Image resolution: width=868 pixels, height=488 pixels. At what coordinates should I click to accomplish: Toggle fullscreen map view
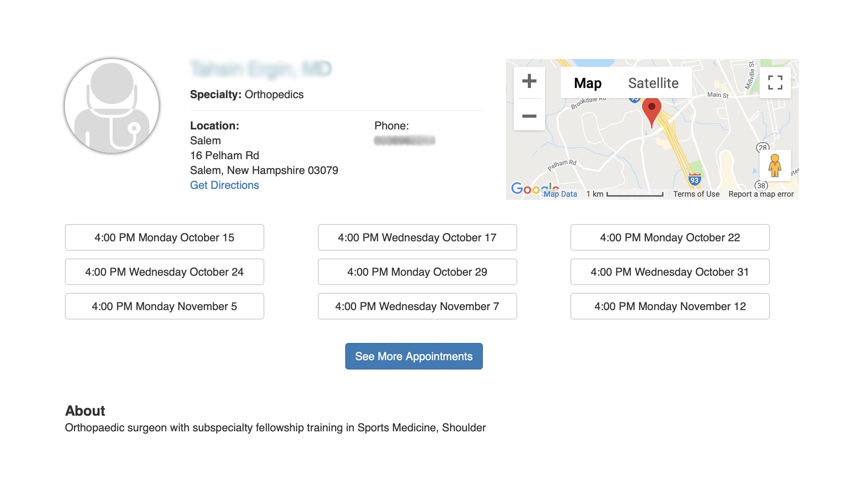(775, 83)
